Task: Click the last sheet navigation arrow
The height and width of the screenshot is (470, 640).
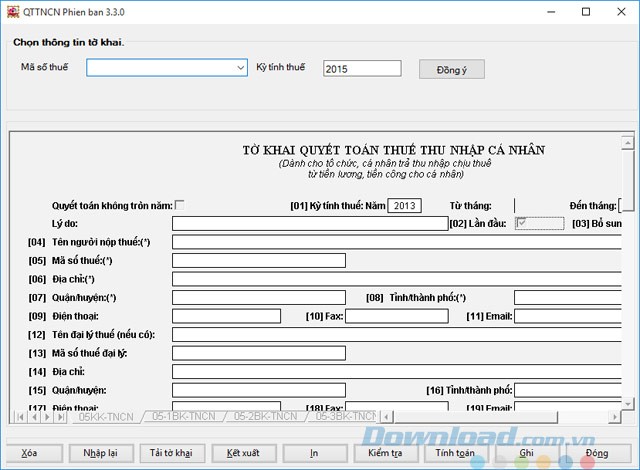Action: pos(61,417)
